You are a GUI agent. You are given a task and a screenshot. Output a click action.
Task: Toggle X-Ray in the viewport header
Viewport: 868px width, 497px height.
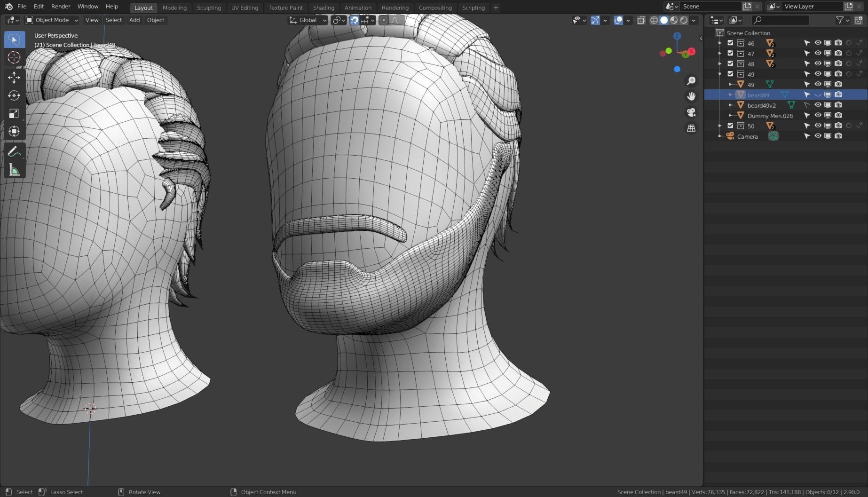641,20
